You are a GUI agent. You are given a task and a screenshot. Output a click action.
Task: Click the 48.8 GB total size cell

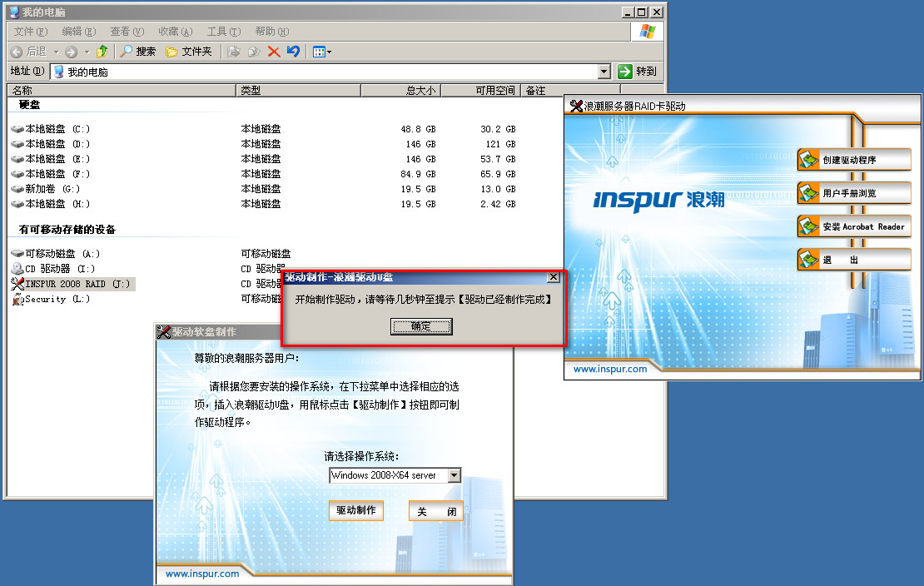pyautogui.click(x=418, y=129)
